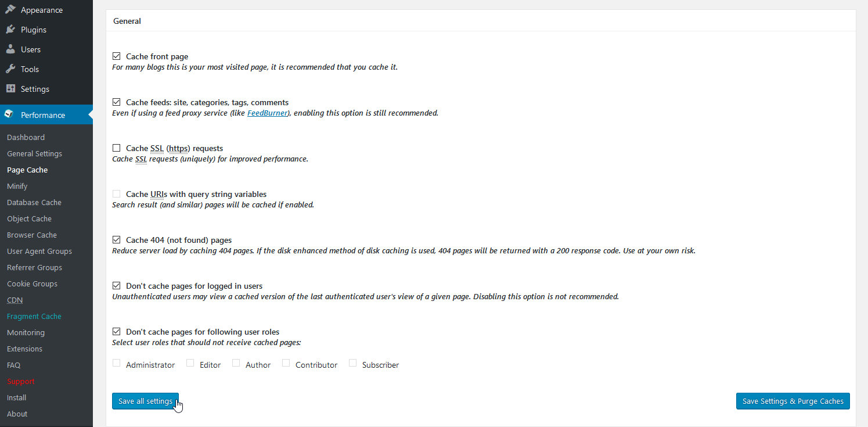This screenshot has width=868, height=427.
Task: Open the Browser Cache submenu page
Action: coord(32,235)
